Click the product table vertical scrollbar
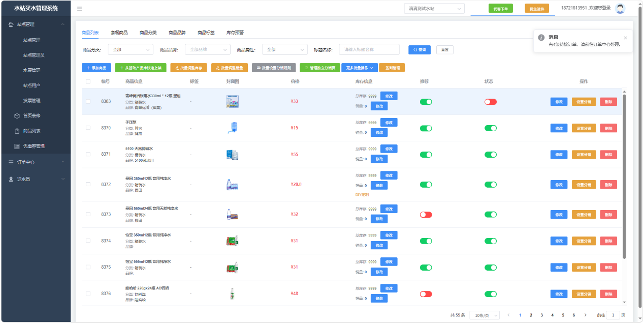The image size is (644, 323). pos(625,175)
